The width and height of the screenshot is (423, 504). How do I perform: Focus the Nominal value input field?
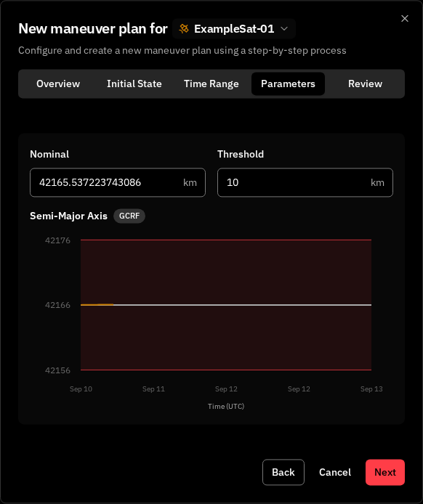pyautogui.click(x=118, y=182)
